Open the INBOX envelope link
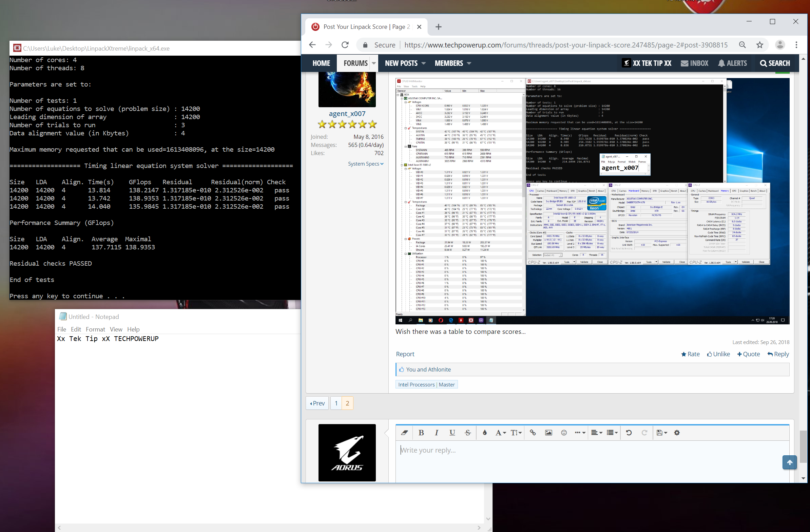This screenshot has width=810, height=532. point(694,63)
